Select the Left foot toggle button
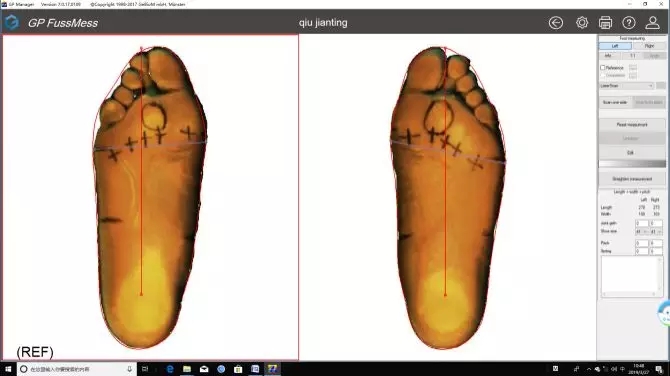Screen dimensions: 670x376 click(x=615, y=46)
